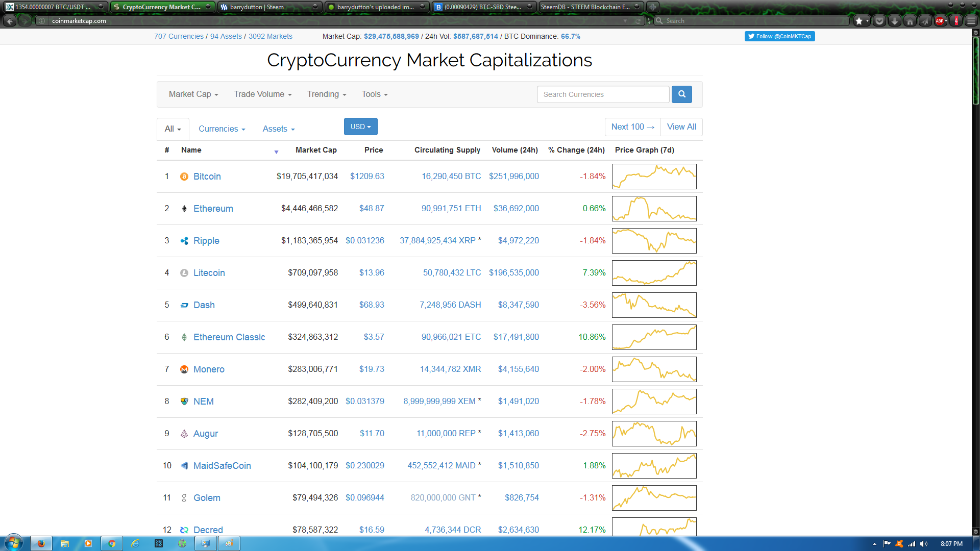Open Internet Explorer from the taskbar
The image size is (980, 551).
pyautogui.click(x=135, y=543)
